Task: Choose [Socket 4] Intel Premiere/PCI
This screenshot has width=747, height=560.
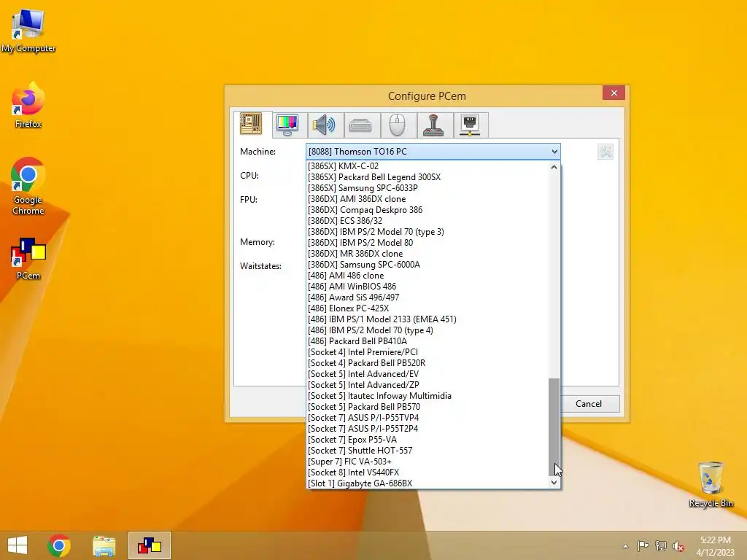Action: [427, 352]
